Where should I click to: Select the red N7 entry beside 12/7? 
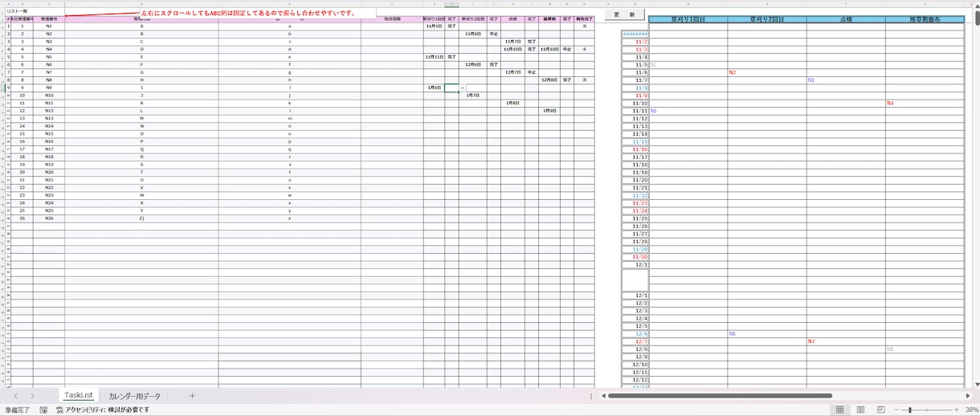click(846, 341)
